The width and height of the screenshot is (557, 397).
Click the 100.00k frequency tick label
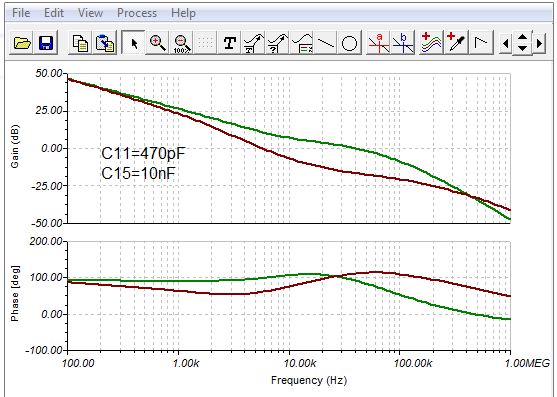pyautogui.click(x=413, y=363)
